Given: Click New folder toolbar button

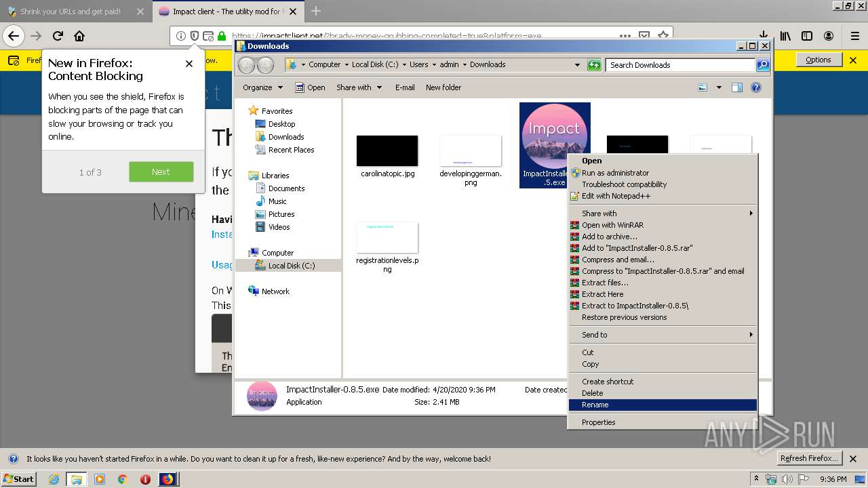Looking at the screenshot, I should tap(443, 87).
